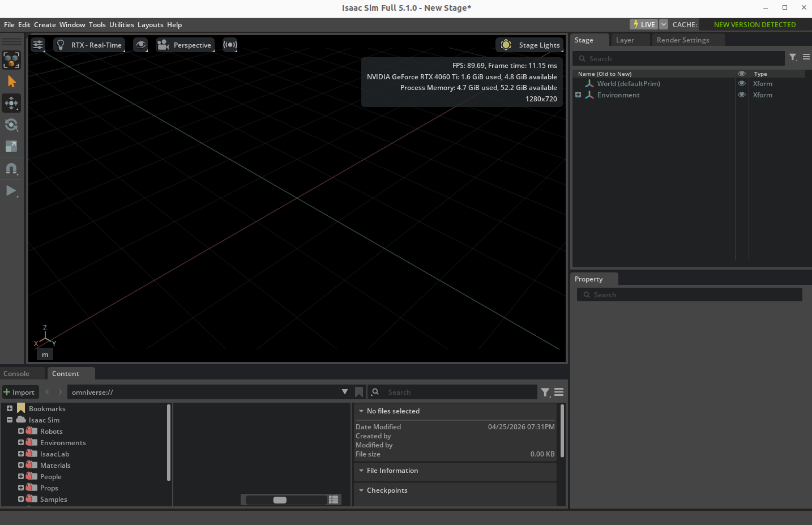
Task: Open the Perspective camera menu
Action: (x=185, y=45)
